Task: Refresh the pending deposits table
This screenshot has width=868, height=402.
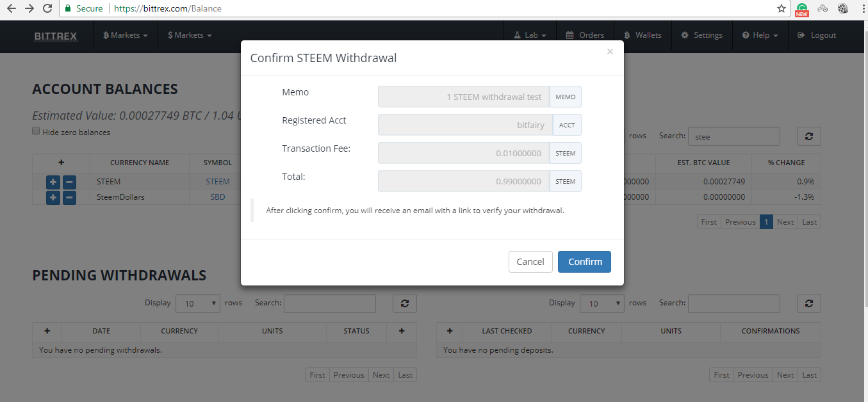Action: 809,303
